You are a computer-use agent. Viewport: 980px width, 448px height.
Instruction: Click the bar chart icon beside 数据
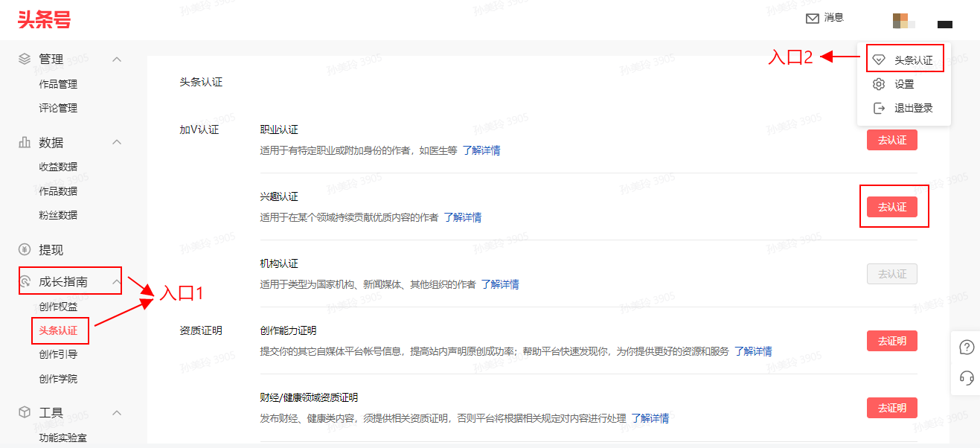[25, 142]
